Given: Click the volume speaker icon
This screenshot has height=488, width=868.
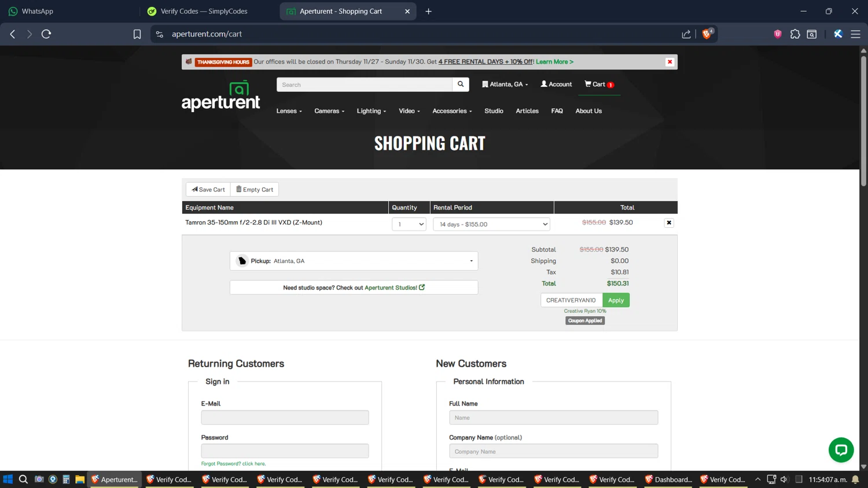Looking at the screenshot, I should [784, 479].
